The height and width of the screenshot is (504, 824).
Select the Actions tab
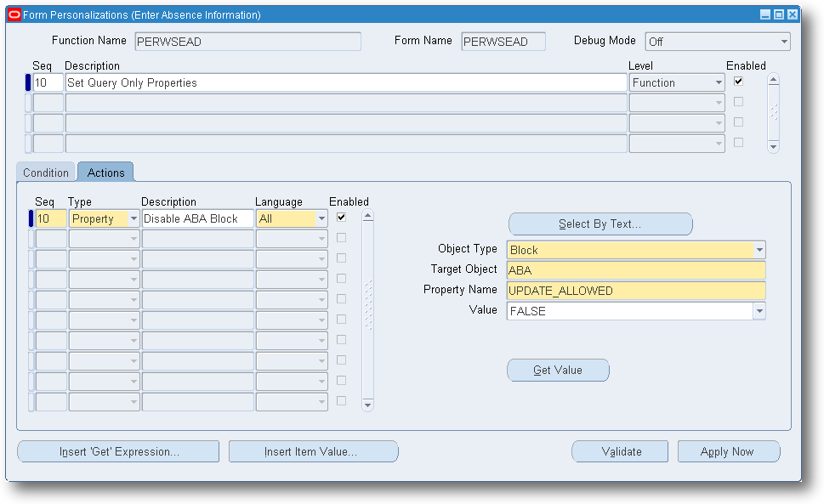click(x=105, y=173)
